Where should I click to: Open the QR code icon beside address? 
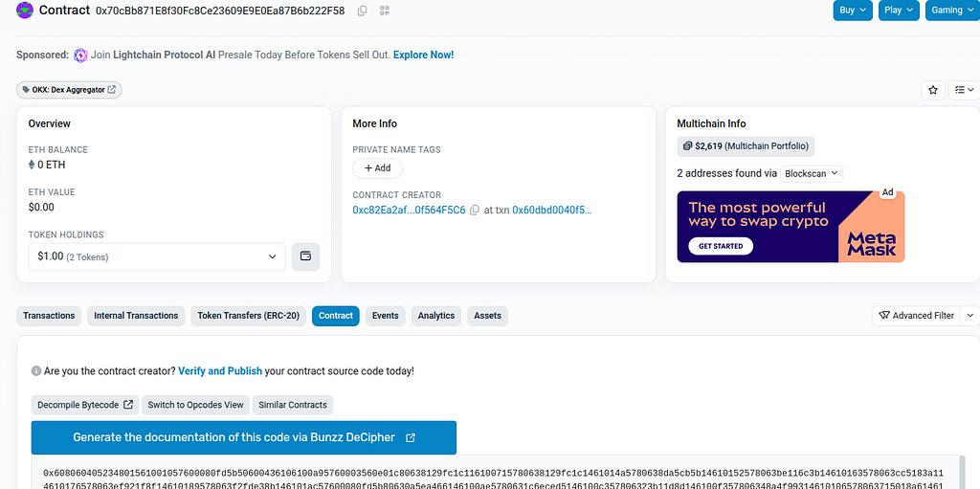tap(385, 11)
